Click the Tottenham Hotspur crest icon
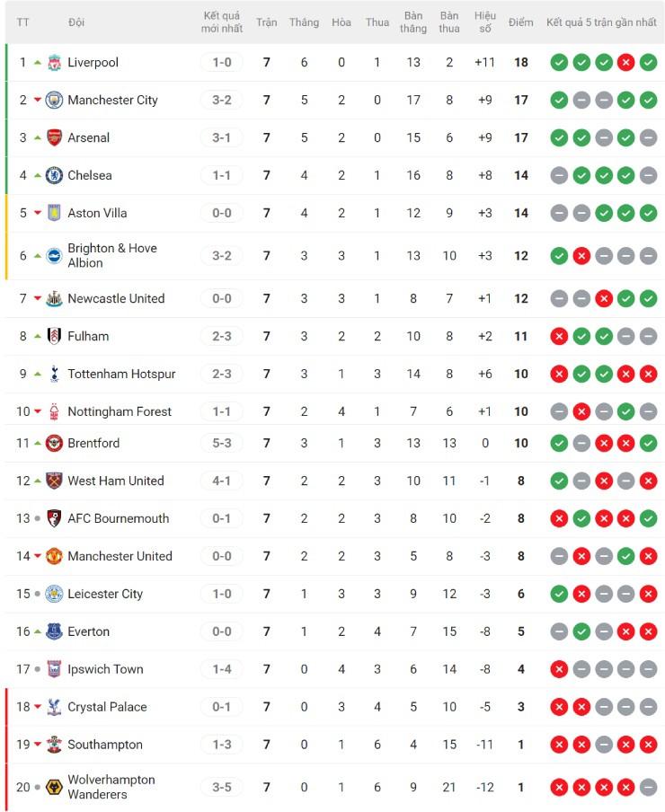 tap(54, 374)
